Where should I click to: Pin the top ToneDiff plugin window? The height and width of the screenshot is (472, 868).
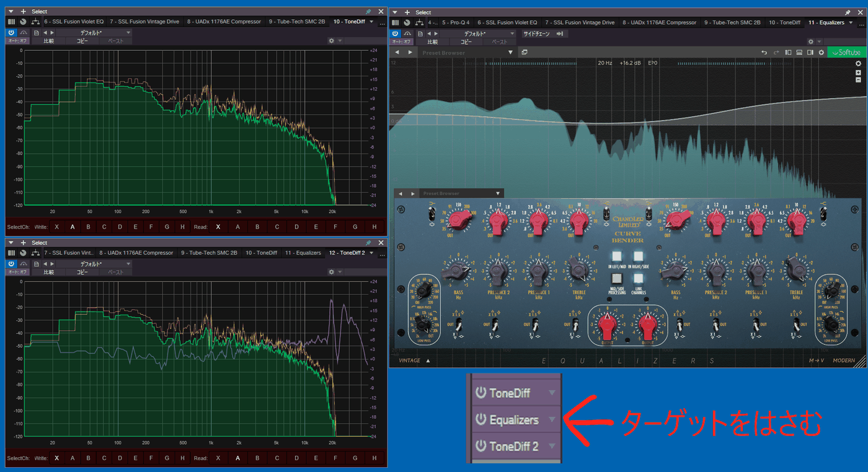click(369, 12)
